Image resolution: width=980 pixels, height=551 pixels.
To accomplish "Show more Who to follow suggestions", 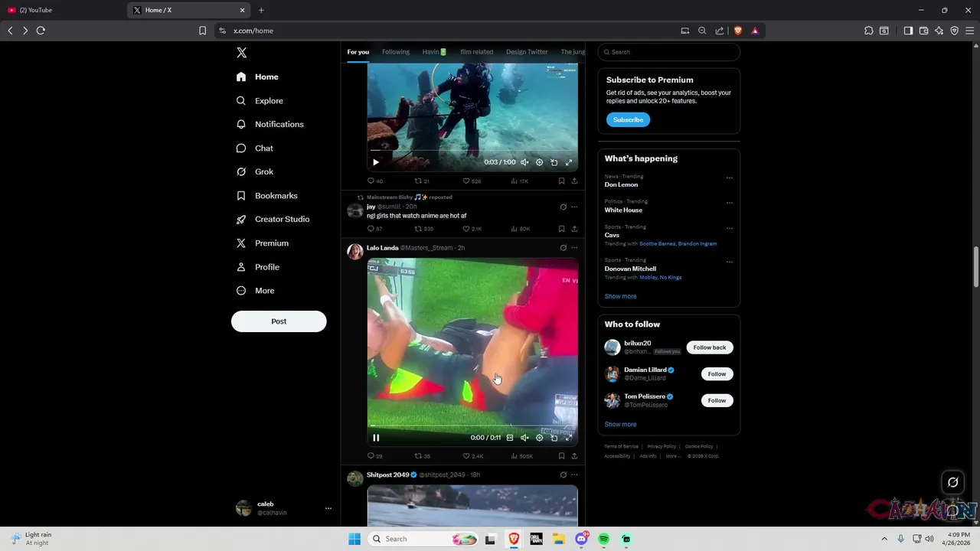I will 620,424.
